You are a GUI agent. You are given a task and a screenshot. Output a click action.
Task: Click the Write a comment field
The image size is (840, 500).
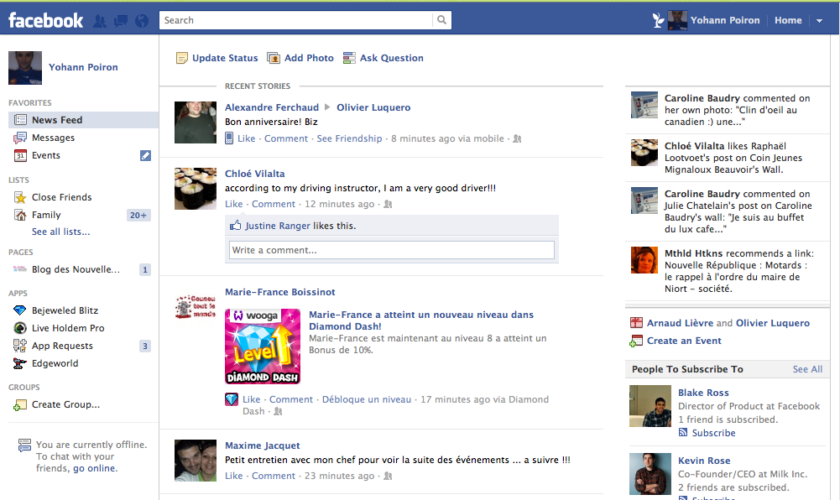[392, 250]
